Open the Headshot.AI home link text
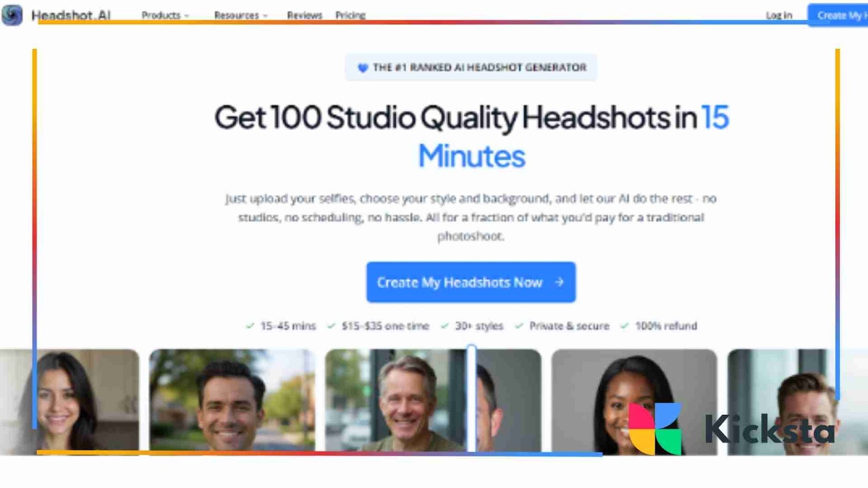 71,15
